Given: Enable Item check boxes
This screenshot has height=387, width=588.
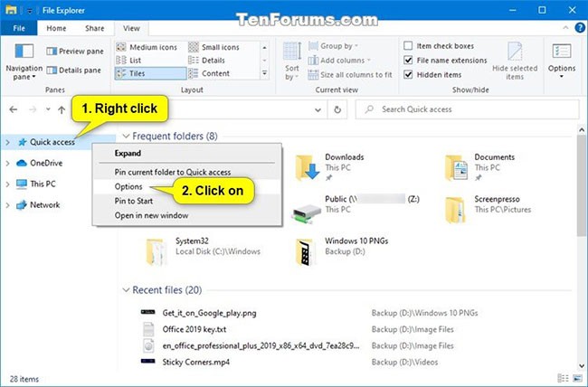Looking at the screenshot, I should coord(411,45).
